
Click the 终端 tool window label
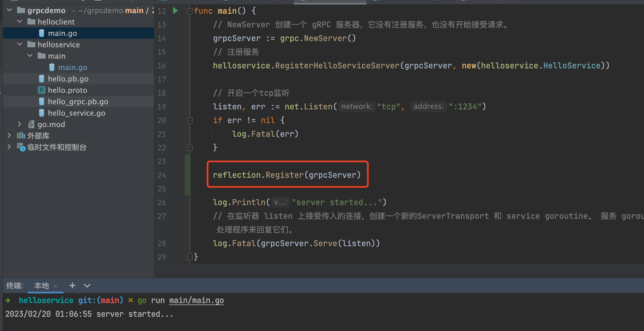[14, 285]
